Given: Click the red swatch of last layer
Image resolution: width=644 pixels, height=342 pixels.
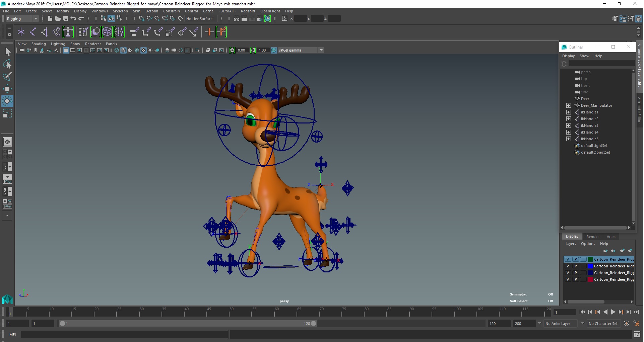Looking at the screenshot, I should (590, 279).
